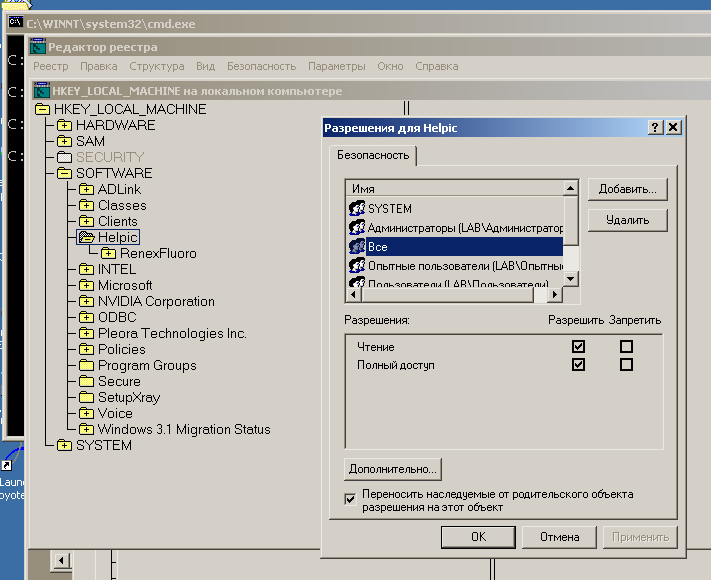
Task: Toggle Deny checkbox for Полный доступ
Action: 626,365
